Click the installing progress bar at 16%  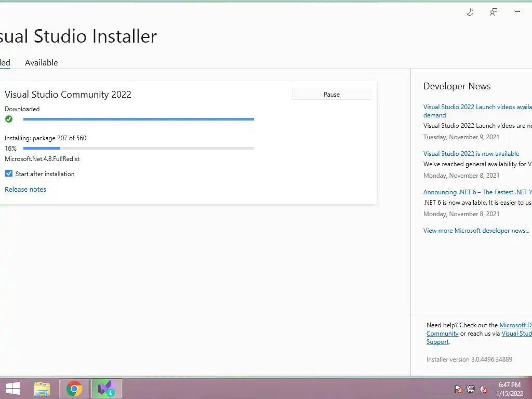tap(138, 148)
